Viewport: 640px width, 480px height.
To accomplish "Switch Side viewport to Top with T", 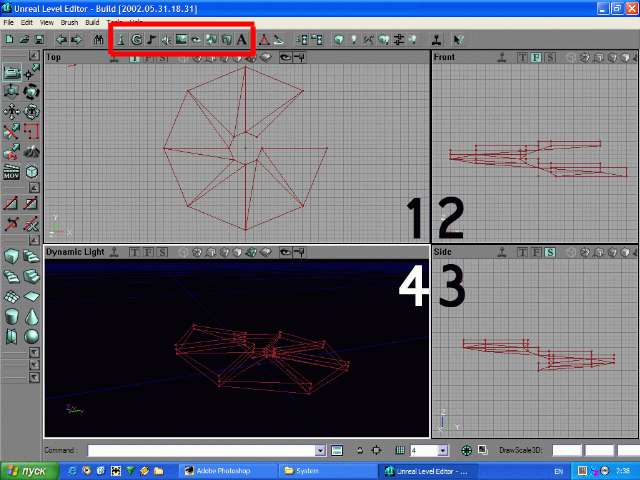I will tap(522, 252).
